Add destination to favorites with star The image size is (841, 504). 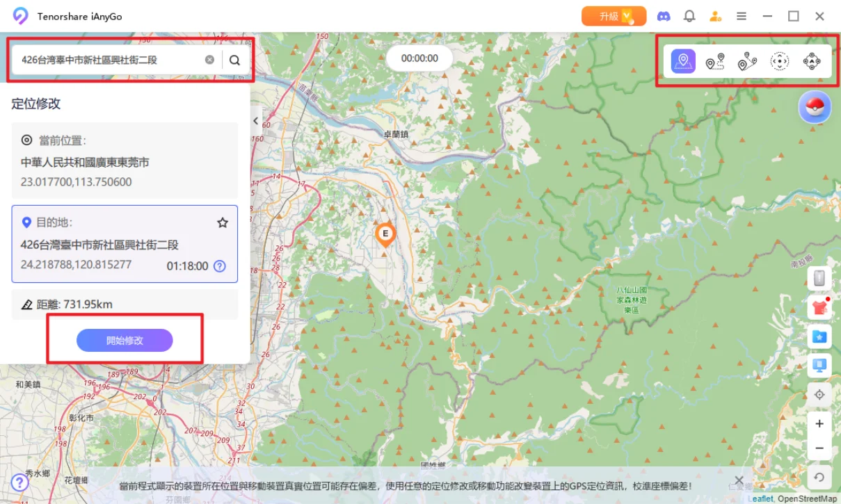click(x=223, y=222)
